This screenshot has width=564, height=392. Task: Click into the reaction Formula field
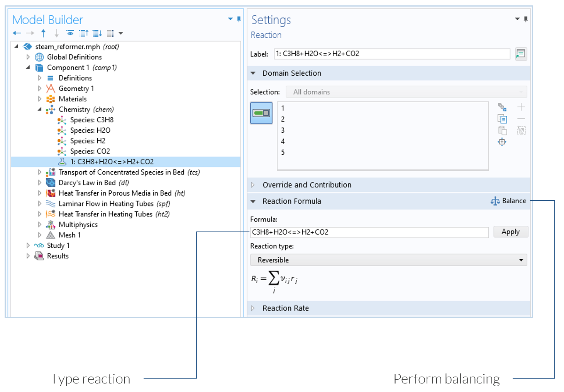click(x=369, y=232)
